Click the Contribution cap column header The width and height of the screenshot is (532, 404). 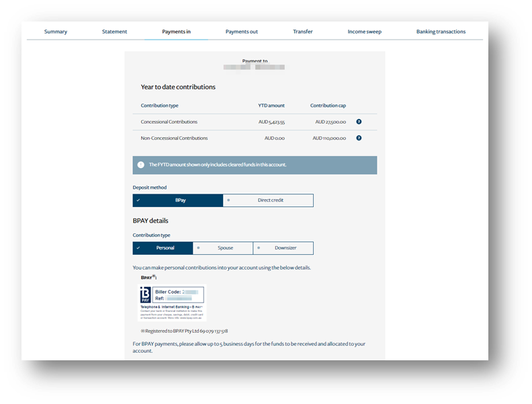click(x=328, y=106)
